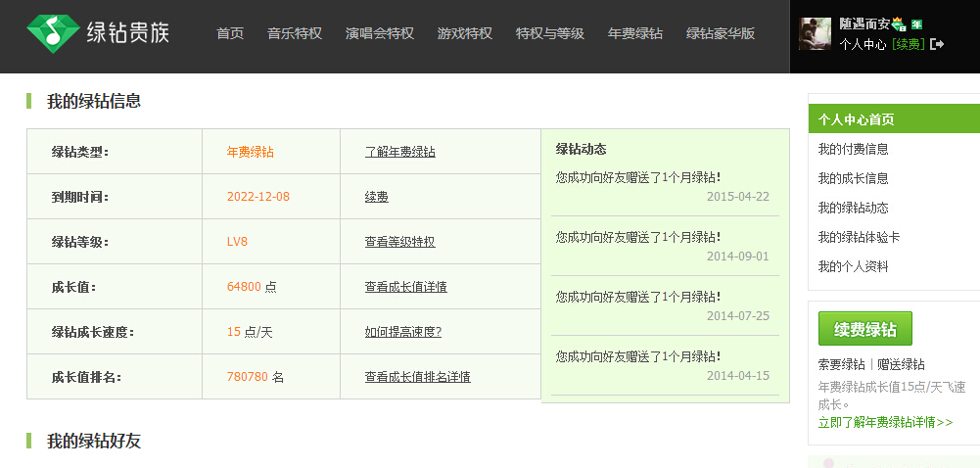Open 查看等级特权 link
The width and height of the screenshot is (980, 468).
coord(400,242)
